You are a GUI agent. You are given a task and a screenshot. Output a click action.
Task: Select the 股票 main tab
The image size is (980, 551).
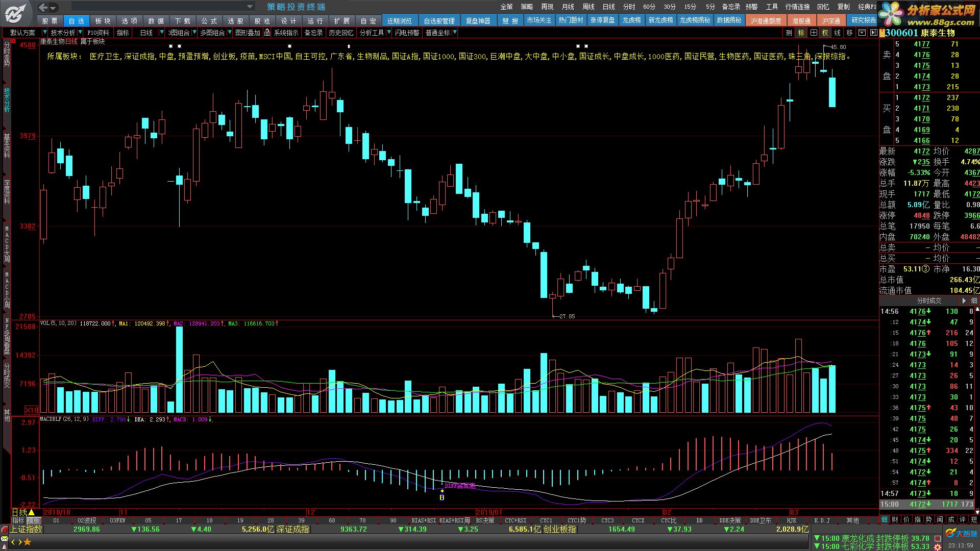(50, 21)
